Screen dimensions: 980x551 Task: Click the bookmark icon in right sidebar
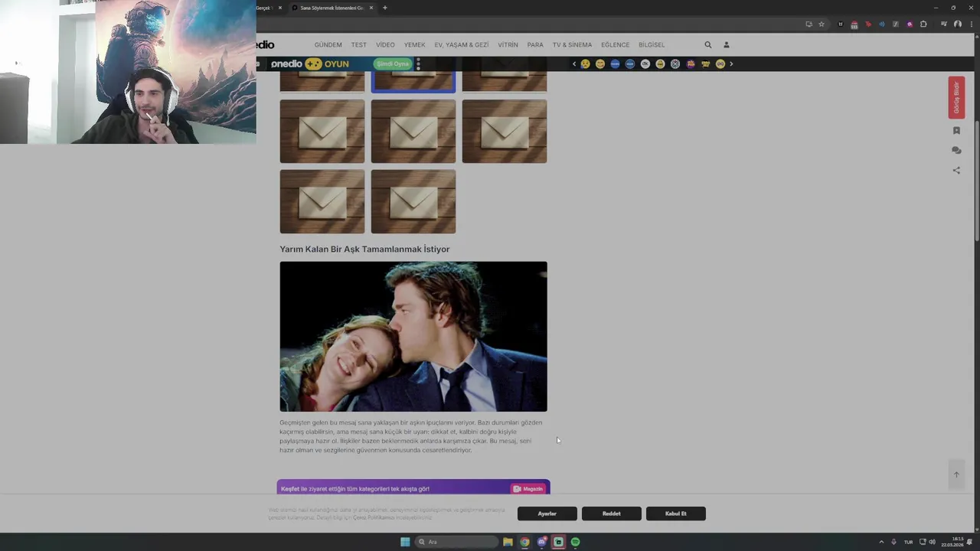[956, 131]
